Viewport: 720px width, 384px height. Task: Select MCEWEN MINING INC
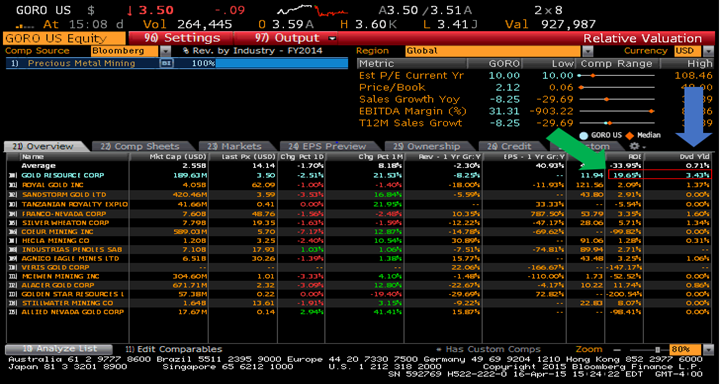(60, 277)
